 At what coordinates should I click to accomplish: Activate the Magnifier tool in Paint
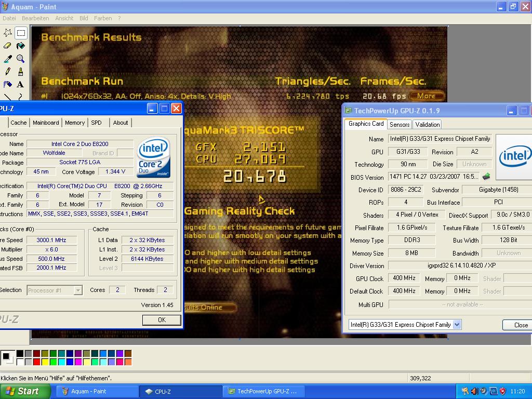click(21, 59)
